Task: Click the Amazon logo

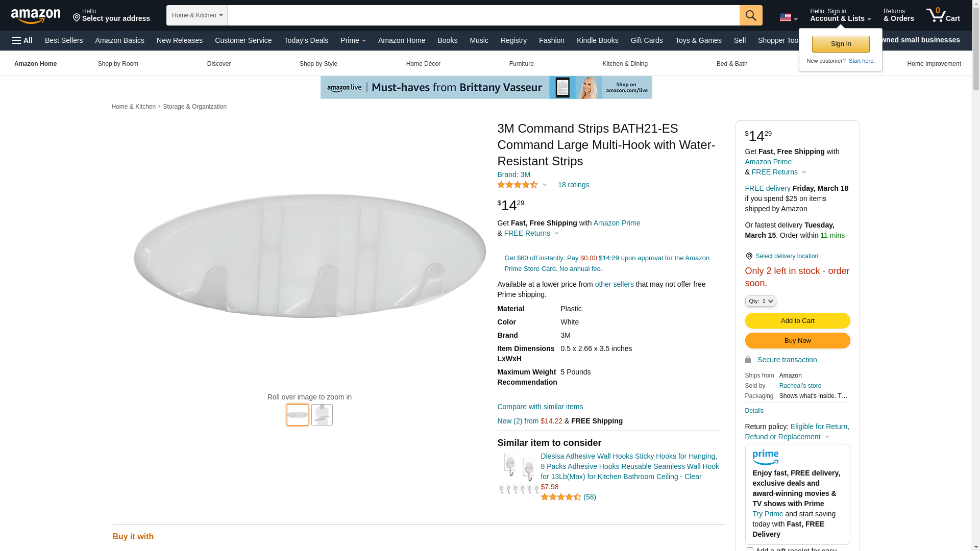Action: pyautogui.click(x=36, y=16)
